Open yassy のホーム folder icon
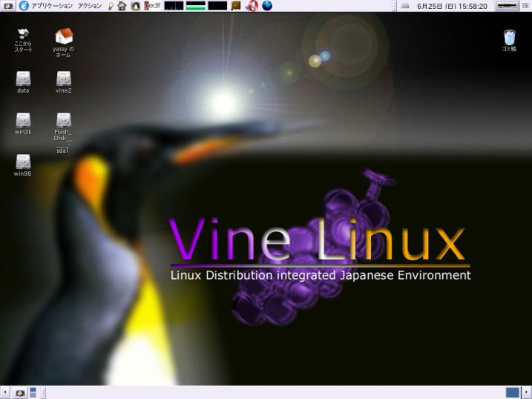Viewport: 532px width, 399px height. click(x=64, y=42)
